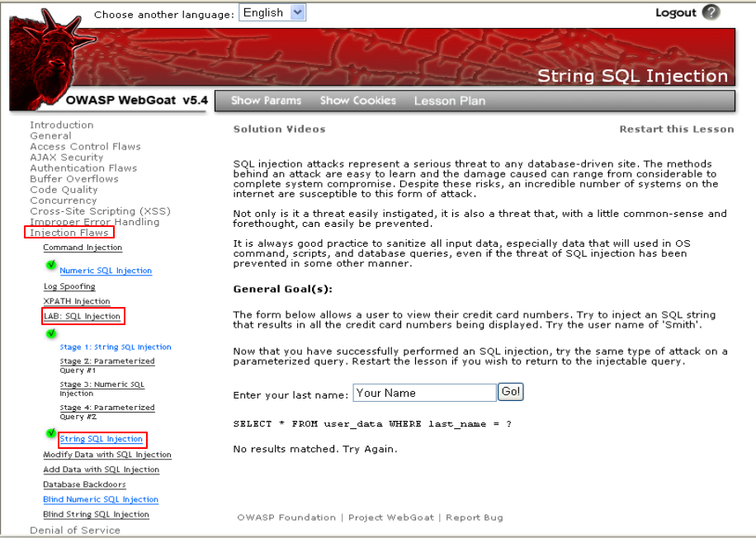Open Show Cookies tab
The width and height of the screenshot is (756, 538).
(x=357, y=101)
